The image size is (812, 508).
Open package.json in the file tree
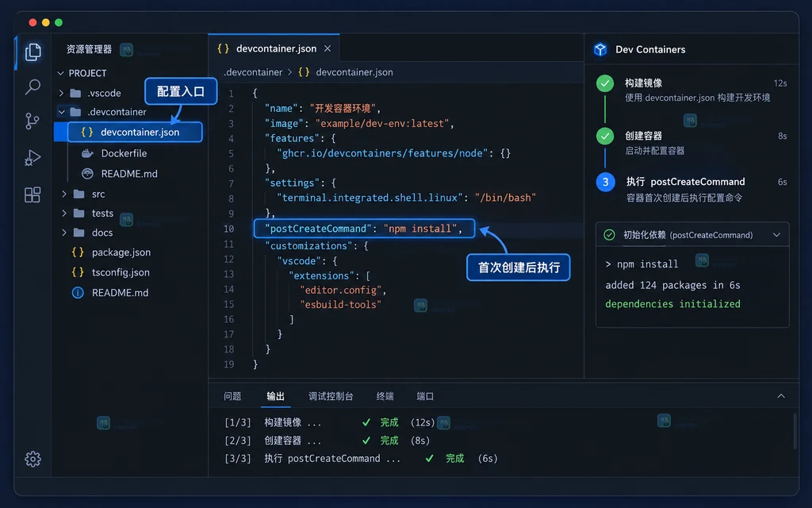pos(121,252)
